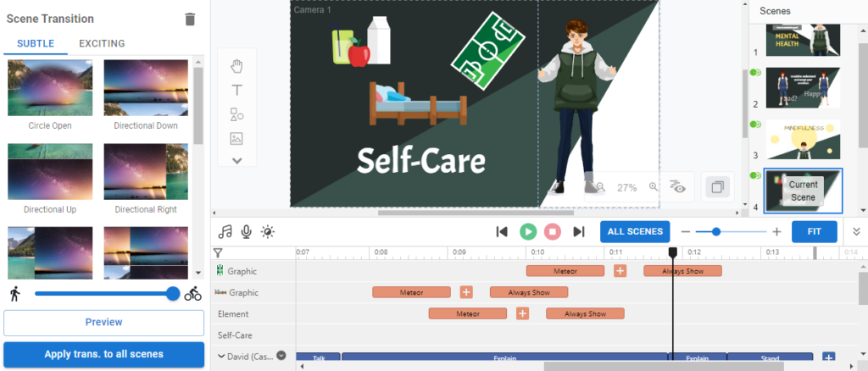Select the hand pan tool

(236, 66)
